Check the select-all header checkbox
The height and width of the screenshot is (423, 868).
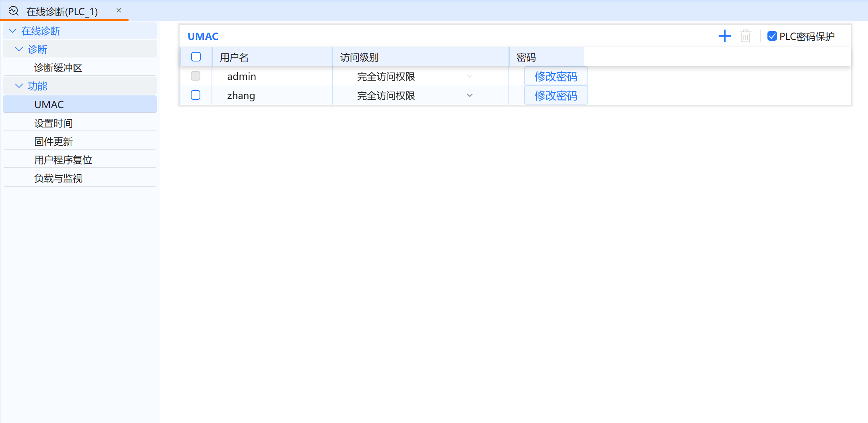coord(196,57)
